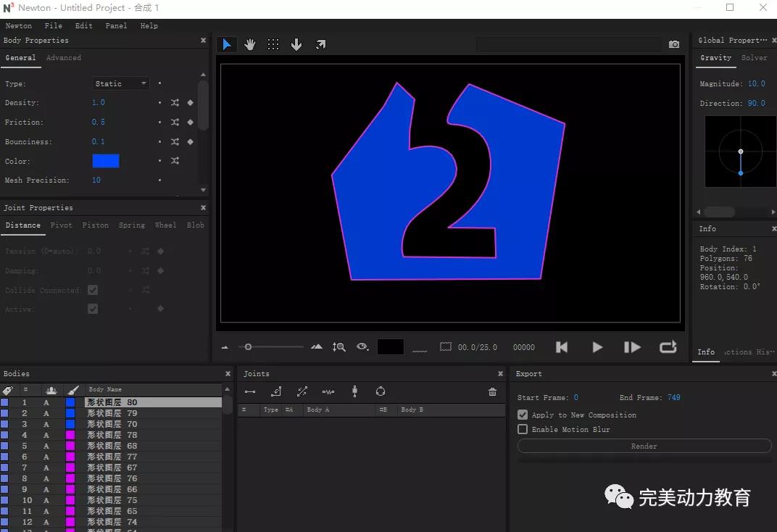Screen dimensions: 777x532
Task: Click the blue body Color swatch
Action: [x=106, y=161]
